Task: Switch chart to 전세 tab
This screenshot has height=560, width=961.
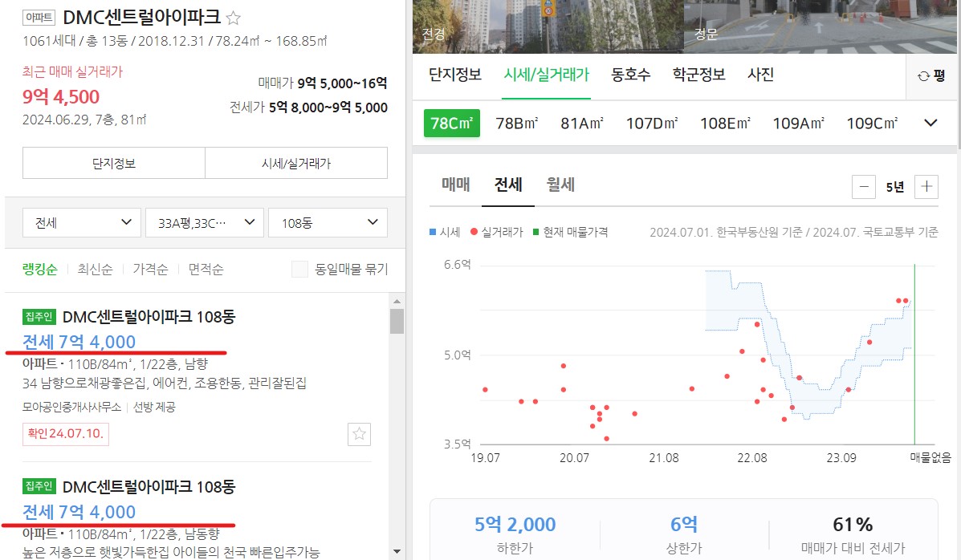Action: [x=508, y=185]
